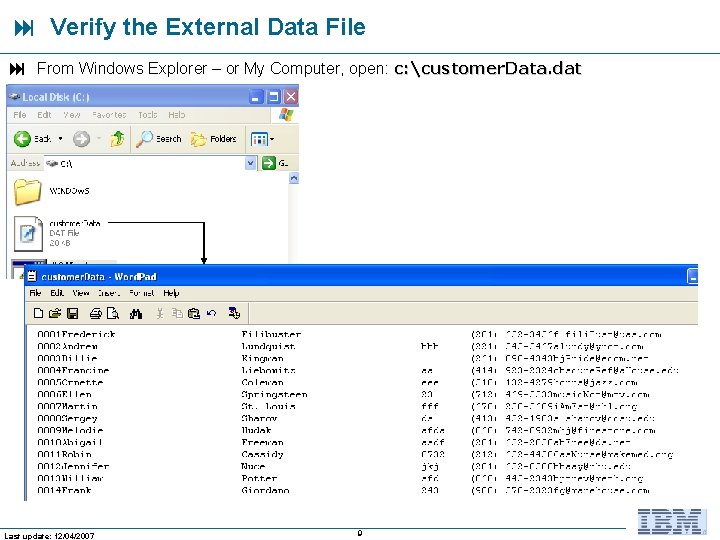This screenshot has height=540, width=720.
Task: Click the Back button in Explorer
Action: tap(32, 139)
